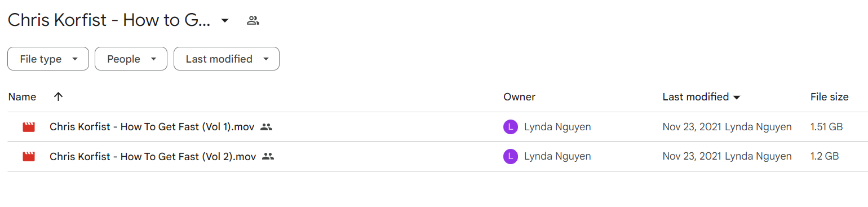Click the purple L avatar in first row
Image resolution: width=868 pixels, height=207 pixels.
click(510, 127)
